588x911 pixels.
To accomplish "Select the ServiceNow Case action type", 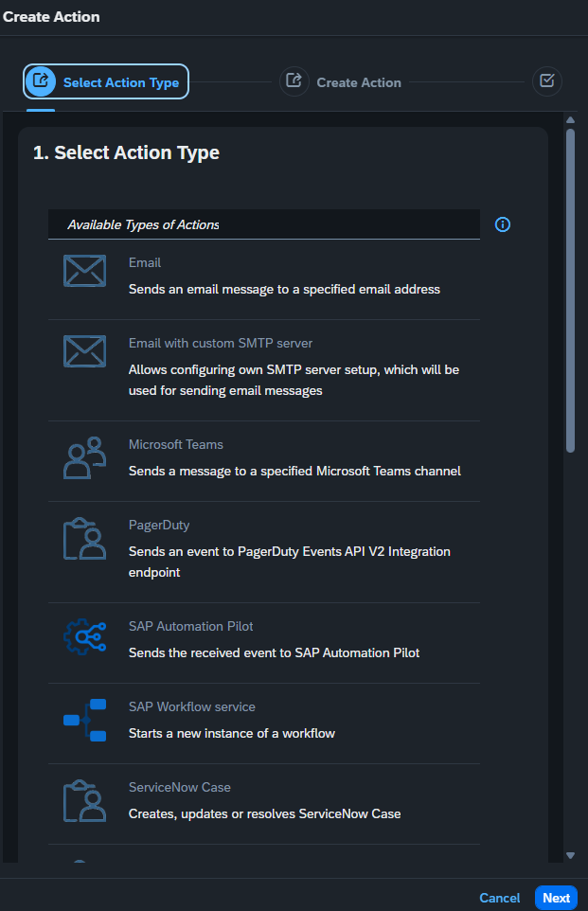I will pos(264,804).
